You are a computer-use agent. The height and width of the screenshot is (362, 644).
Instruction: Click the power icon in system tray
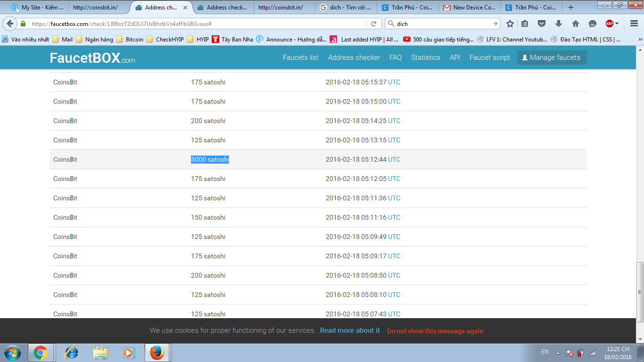581,353
